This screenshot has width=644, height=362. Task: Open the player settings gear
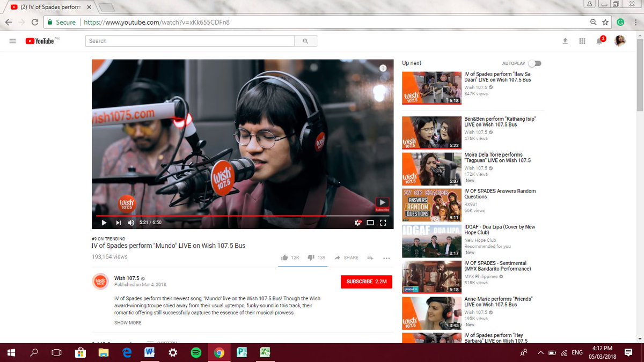[x=357, y=223]
